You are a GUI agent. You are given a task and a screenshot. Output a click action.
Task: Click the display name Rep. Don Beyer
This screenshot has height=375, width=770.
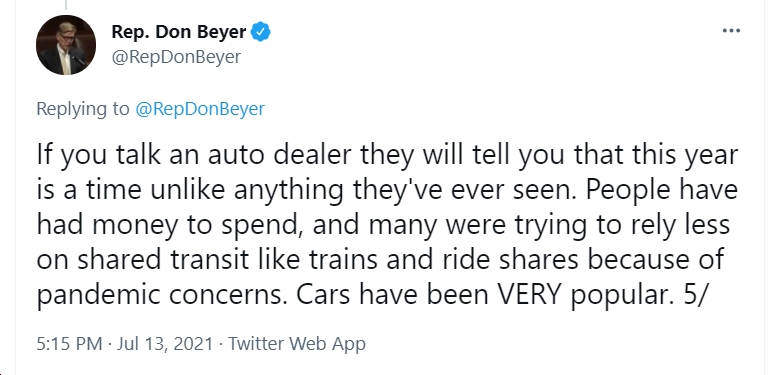pos(179,32)
